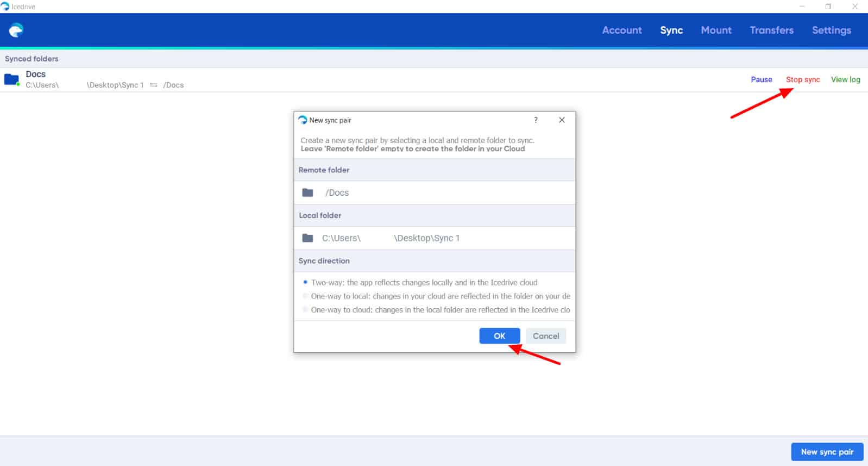Go to the Settings tab

coord(831,30)
